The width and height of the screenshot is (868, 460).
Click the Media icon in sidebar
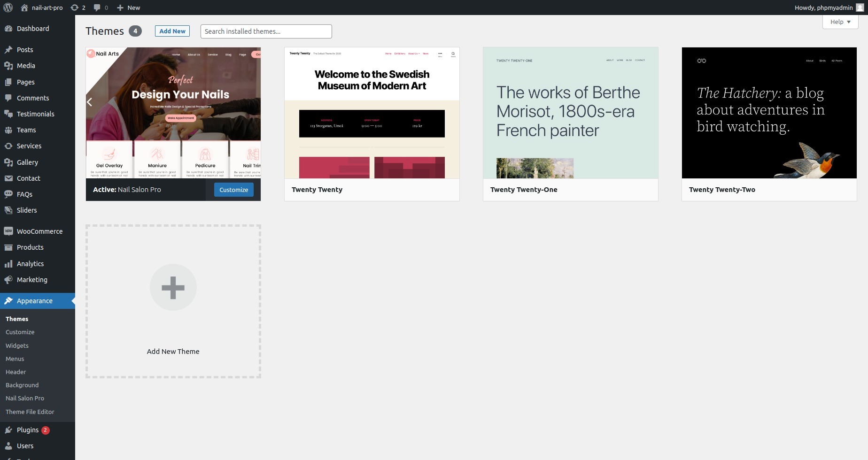(8, 66)
